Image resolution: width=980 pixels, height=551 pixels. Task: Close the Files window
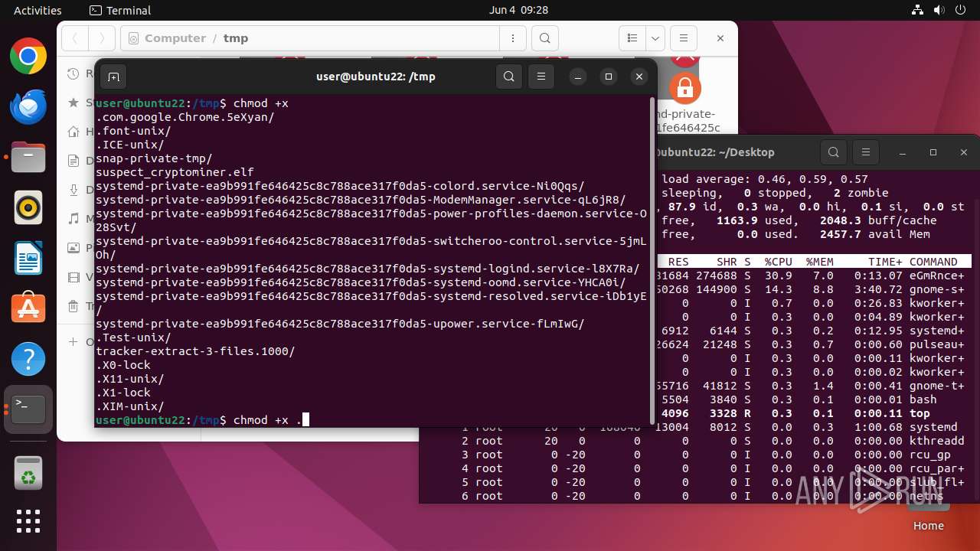tap(720, 38)
